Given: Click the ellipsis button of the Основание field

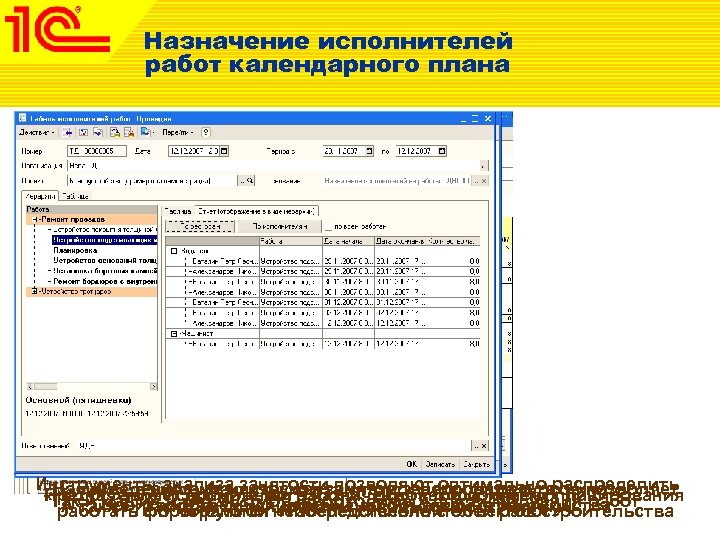Looking at the screenshot, I should (x=476, y=181).
